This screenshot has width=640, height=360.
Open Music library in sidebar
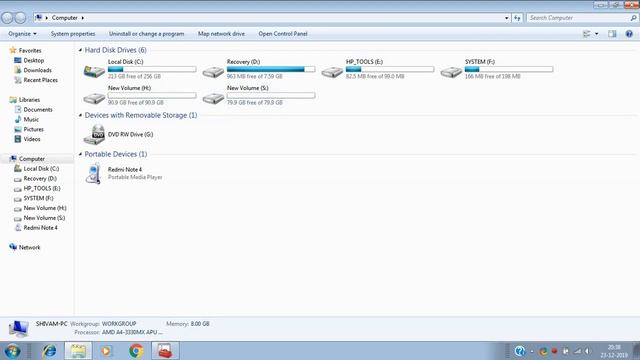point(31,119)
